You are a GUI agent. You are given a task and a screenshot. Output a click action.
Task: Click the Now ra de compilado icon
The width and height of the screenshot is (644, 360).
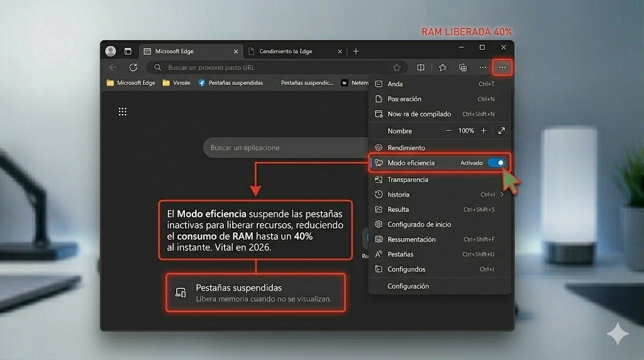[x=379, y=115]
